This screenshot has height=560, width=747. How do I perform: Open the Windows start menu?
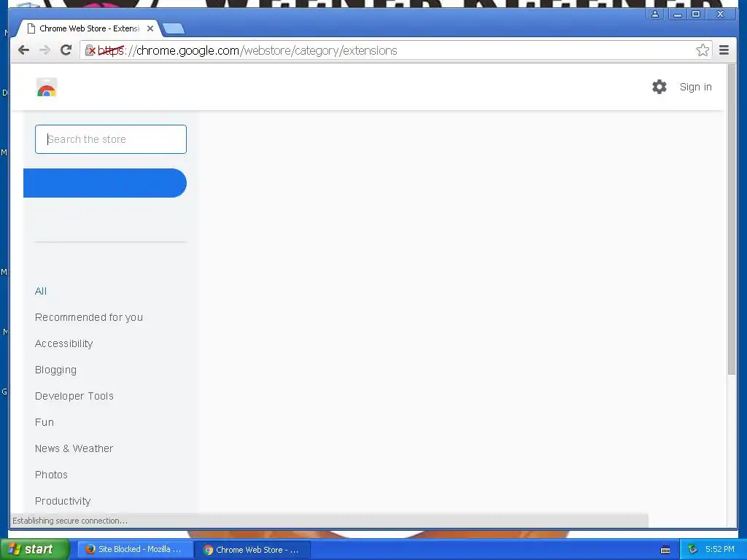(x=35, y=549)
